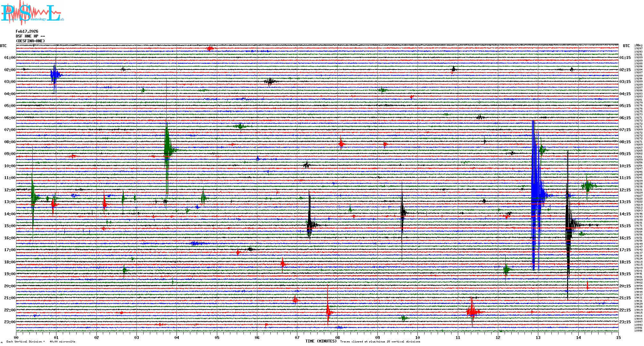Click minute 07 tick on bottom axis

pos(297,337)
